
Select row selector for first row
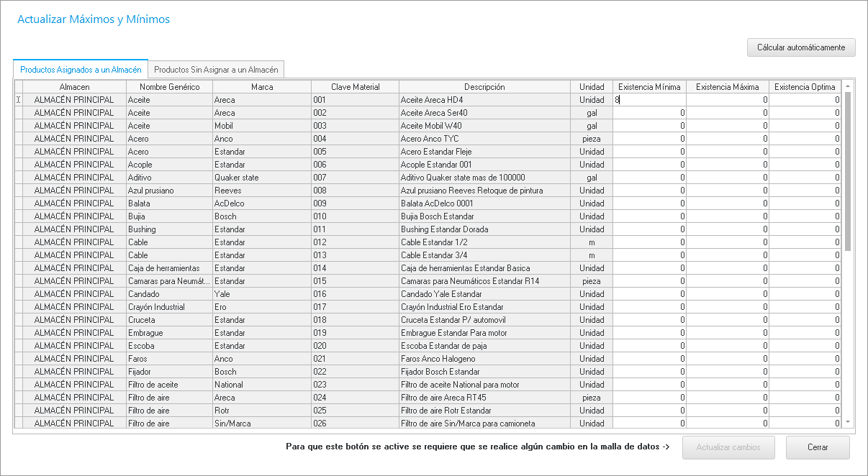point(18,100)
